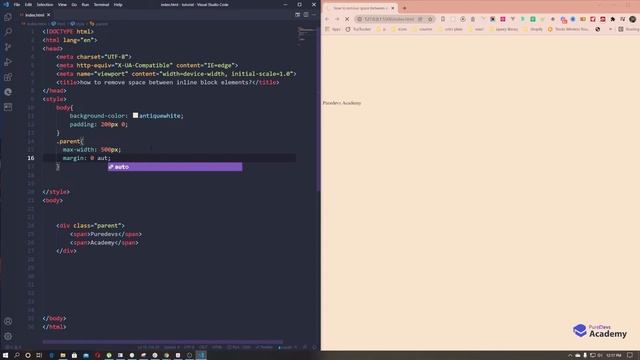The height and width of the screenshot is (360, 640).
Task: Click the split editor icon in the editor toolbar
Action: pos(306,15)
